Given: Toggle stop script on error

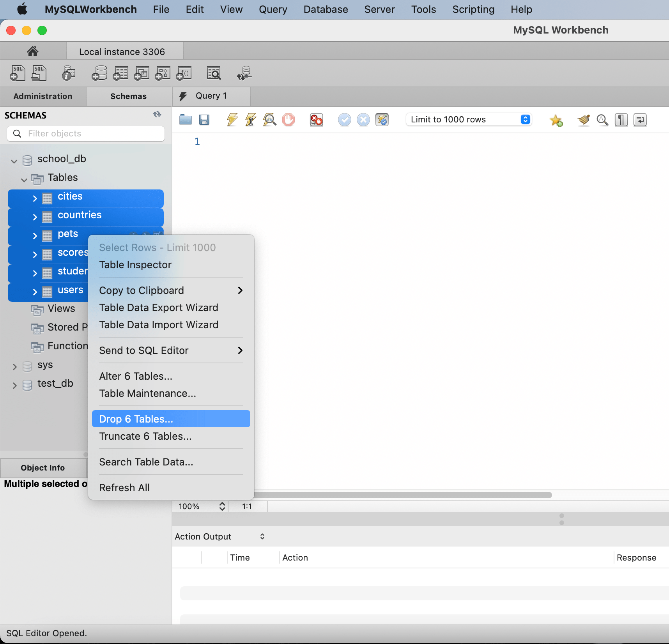Looking at the screenshot, I should click(316, 120).
